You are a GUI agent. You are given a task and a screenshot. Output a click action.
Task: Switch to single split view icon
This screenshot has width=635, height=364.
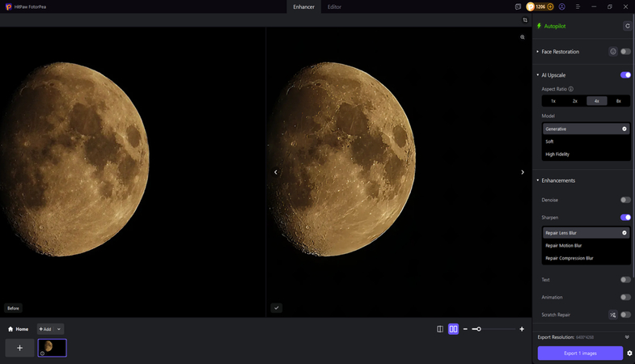439,329
